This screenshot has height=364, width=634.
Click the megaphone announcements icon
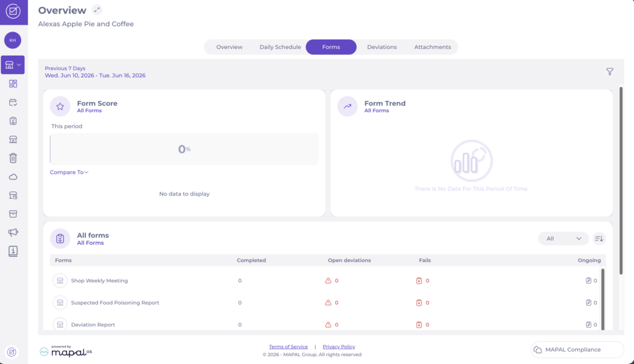click(13, 232)
